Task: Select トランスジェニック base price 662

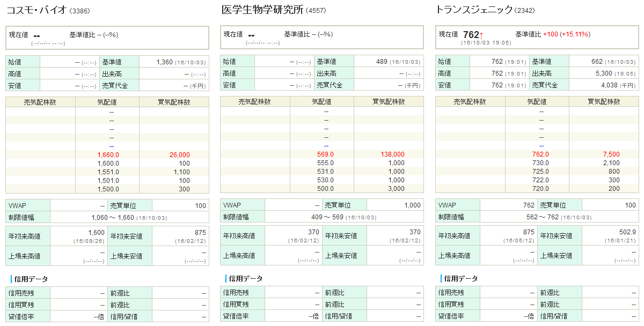Action: [x=597, y=62]
